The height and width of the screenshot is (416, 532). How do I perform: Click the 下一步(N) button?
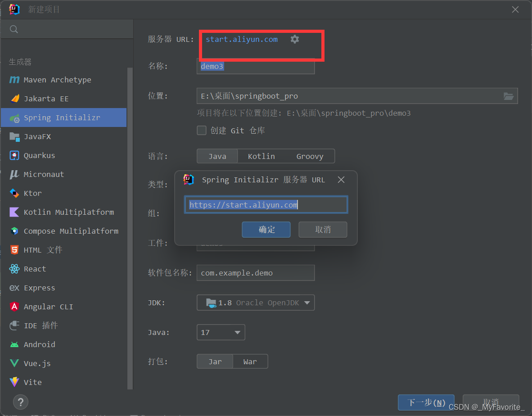click(x=425, y=402)
